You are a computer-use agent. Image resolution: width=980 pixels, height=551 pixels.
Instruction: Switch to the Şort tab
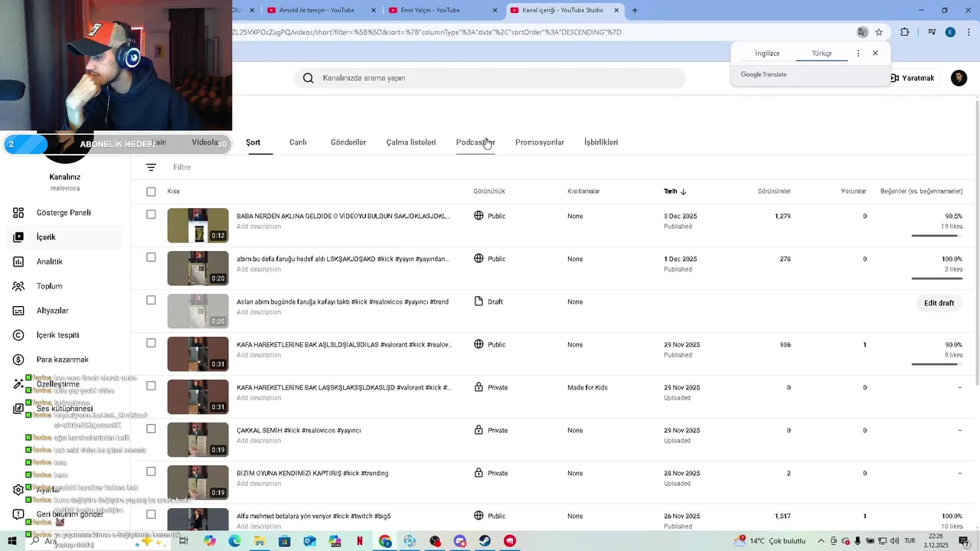tap(253, 142)
